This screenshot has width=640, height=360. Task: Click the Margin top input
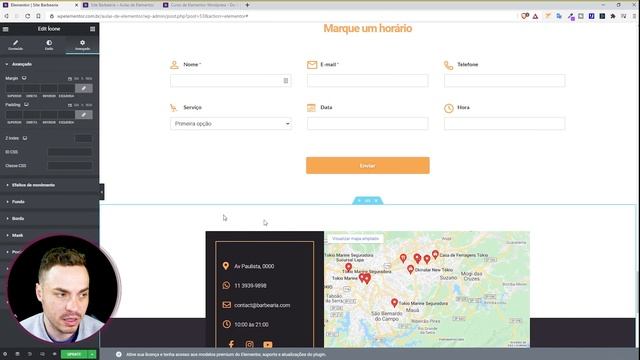tap(14, 88)
